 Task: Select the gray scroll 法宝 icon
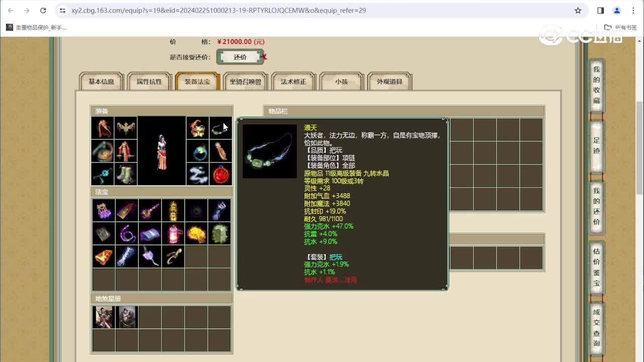pyautogui.click(x=104, y=233)
